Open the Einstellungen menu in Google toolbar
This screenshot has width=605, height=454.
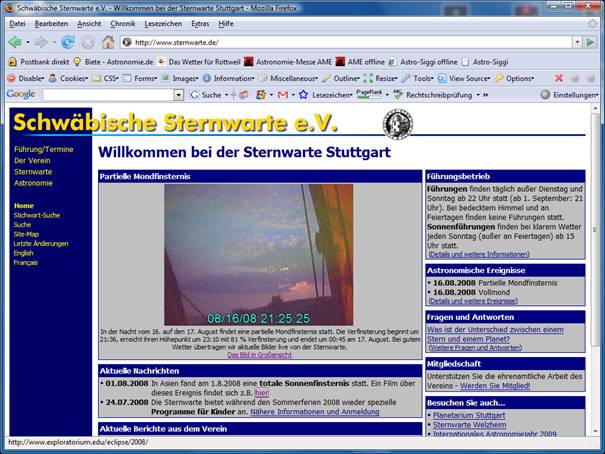[570, 95]
